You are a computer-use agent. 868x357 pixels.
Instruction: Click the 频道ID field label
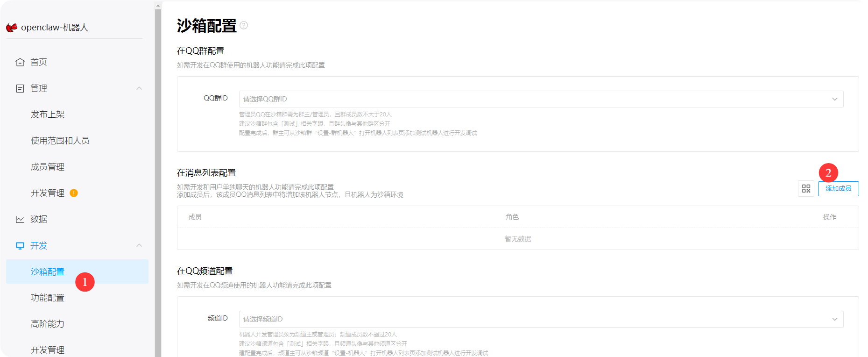(x=218, y=318)
